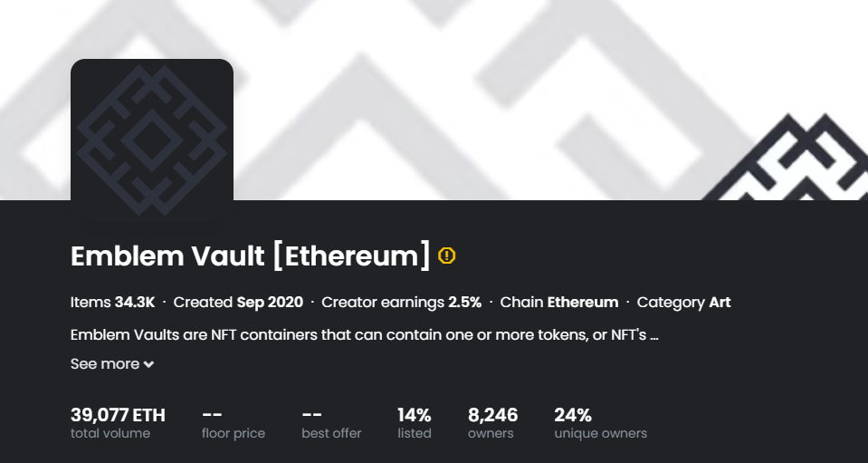The width and height of the screenshot is (868, 463).
Task: Click the ellipsis ending the description
Action: (653, 336)
